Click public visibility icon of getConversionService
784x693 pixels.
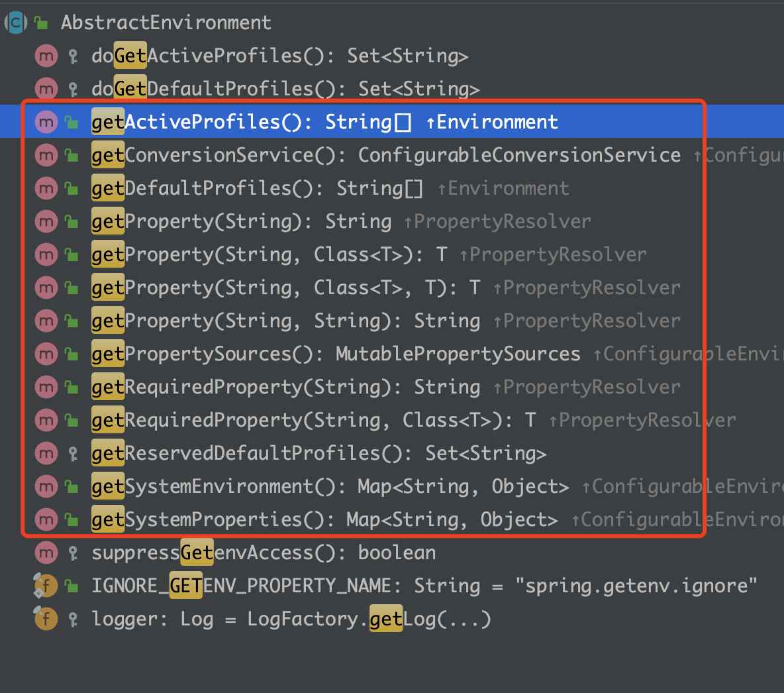72,156
